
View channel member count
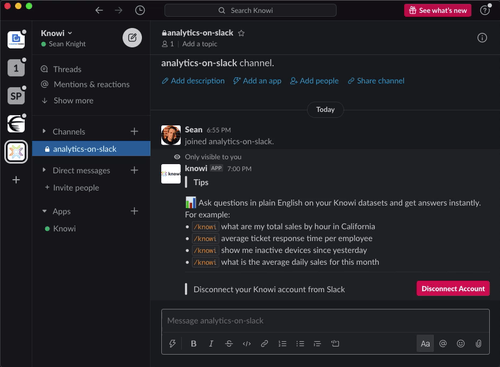tap(168, 44)
